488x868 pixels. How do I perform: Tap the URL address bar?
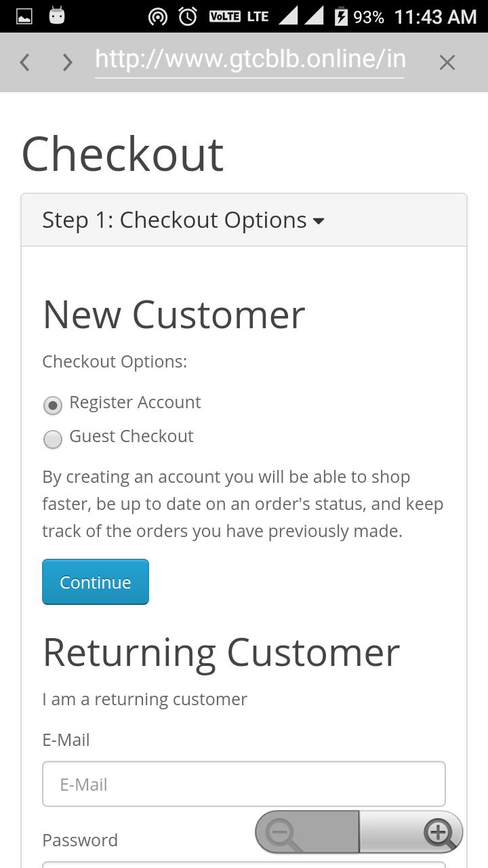pos(249,60)
